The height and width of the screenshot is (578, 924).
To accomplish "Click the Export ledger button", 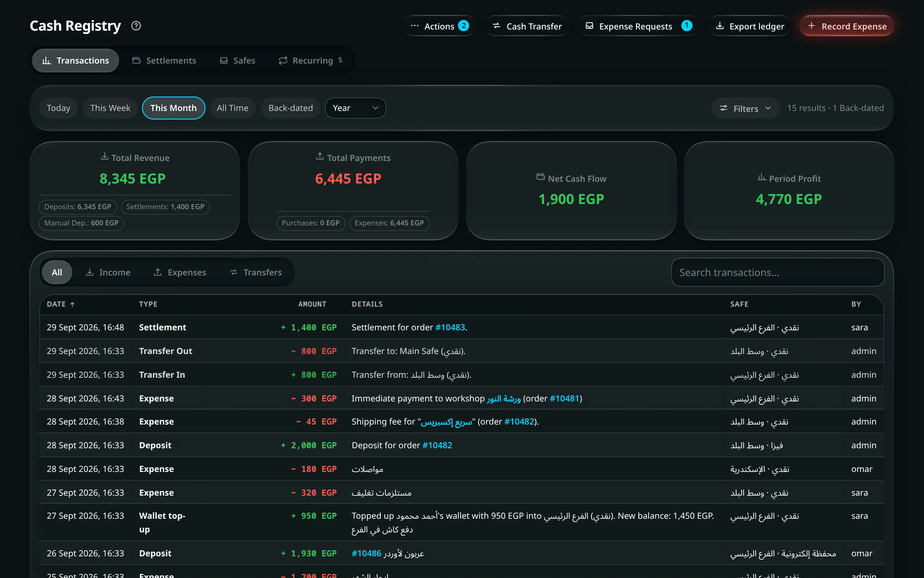I will pyautogui.click(x=750, y=26).
